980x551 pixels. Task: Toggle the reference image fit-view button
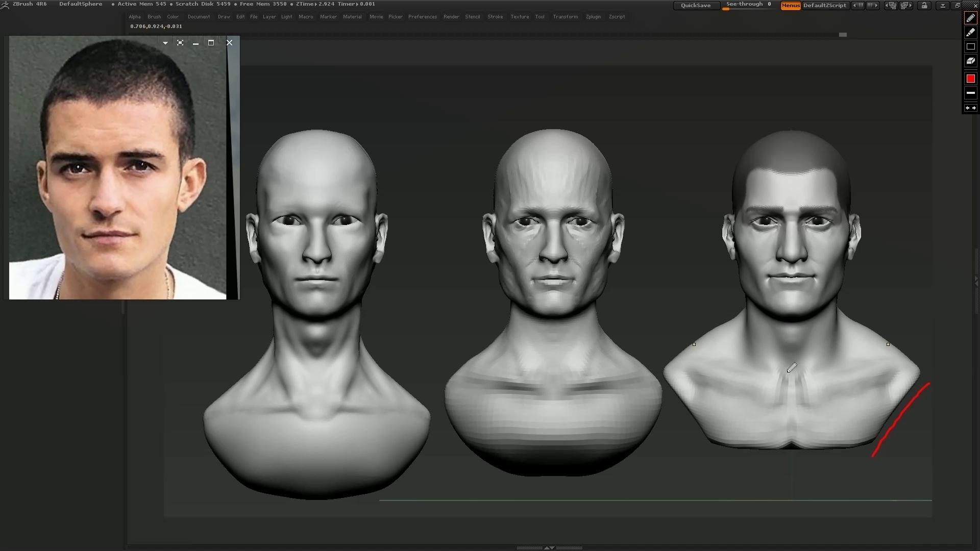pyautogui.click(x=180, y=43)
